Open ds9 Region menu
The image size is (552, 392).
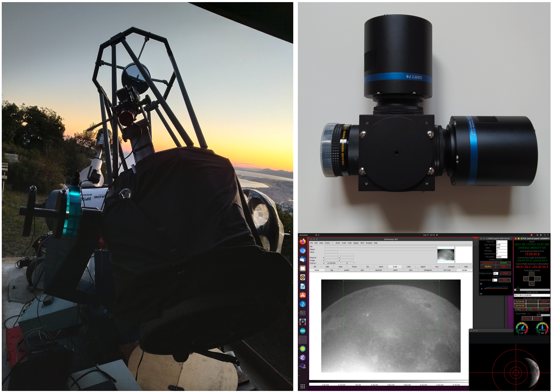click(x=356, y=243)
